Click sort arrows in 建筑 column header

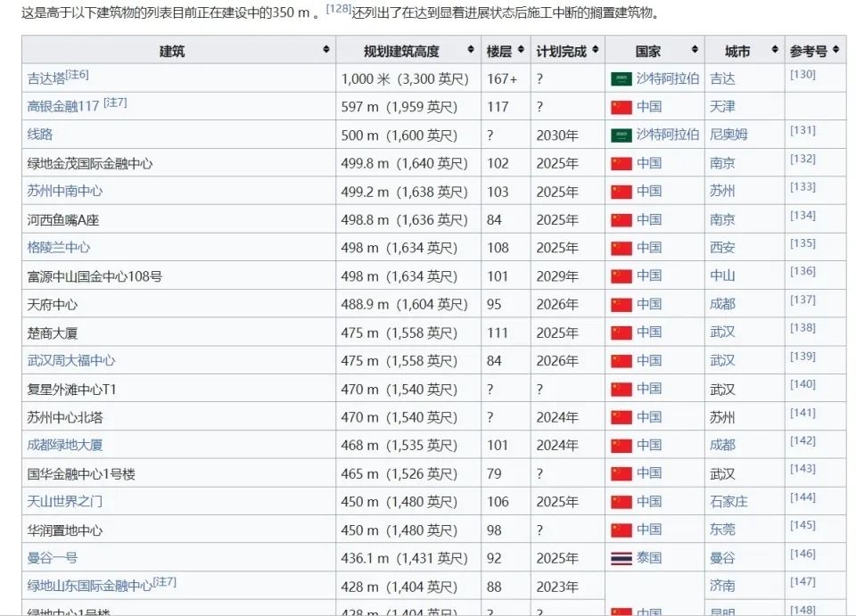pyautogui.click(x=327, y=51)
